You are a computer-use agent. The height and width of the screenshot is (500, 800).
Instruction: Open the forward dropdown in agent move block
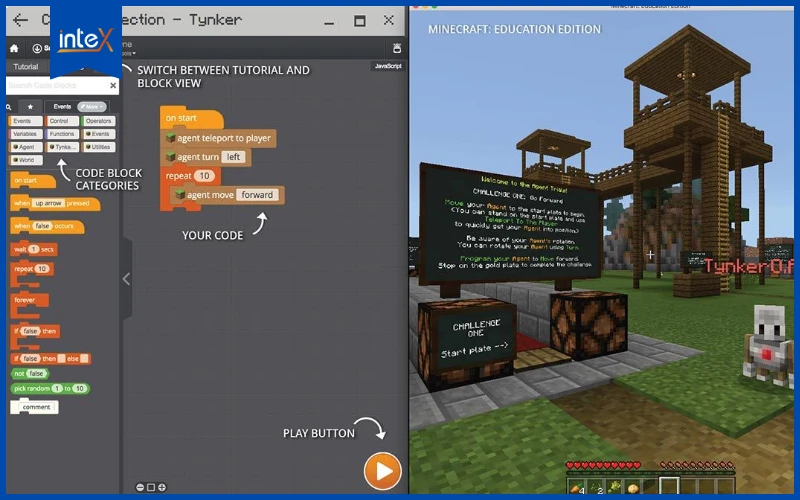(257, 195)
